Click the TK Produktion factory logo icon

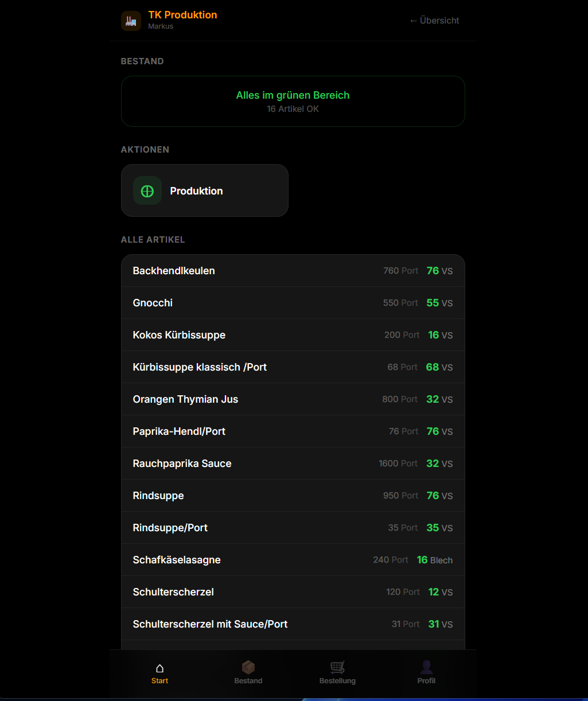coord(131,21)
